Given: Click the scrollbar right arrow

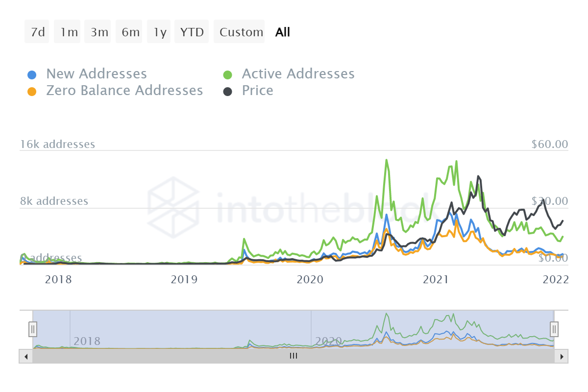Looking at the screenshot, I should pos(562,357).
